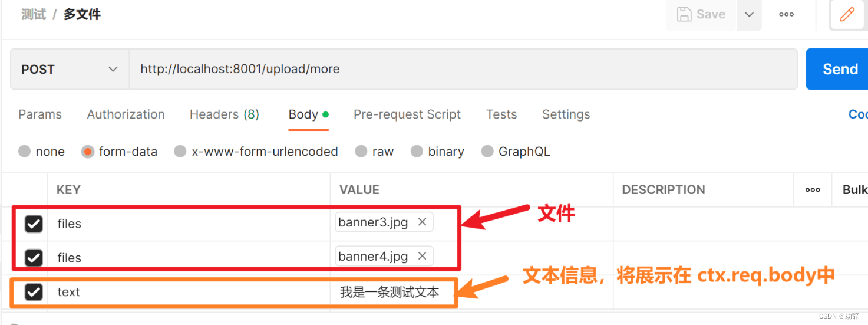Screen dimensions: 868x325
Task: Select the raw body radio button
Action: pos(361,152)
